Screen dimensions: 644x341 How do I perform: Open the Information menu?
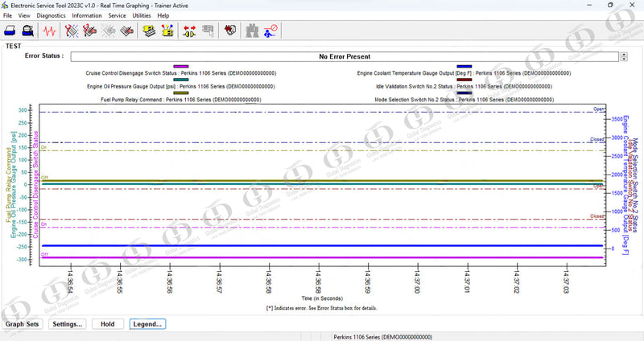click(87, 15)
